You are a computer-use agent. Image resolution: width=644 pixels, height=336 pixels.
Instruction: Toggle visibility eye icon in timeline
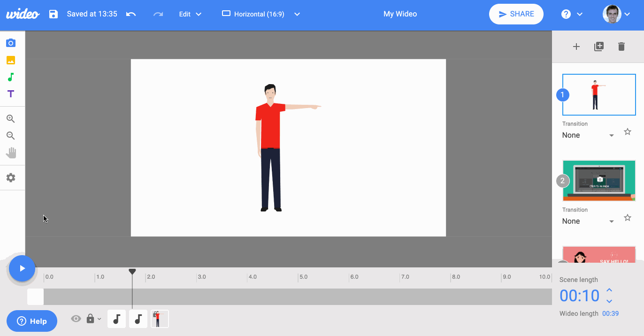[x=76, y=319]
